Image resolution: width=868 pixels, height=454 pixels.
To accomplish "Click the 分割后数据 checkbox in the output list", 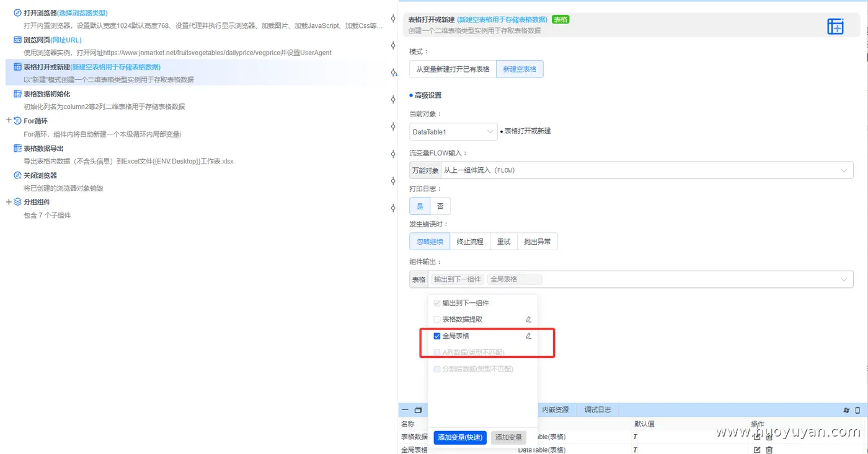I will point(437,369).
